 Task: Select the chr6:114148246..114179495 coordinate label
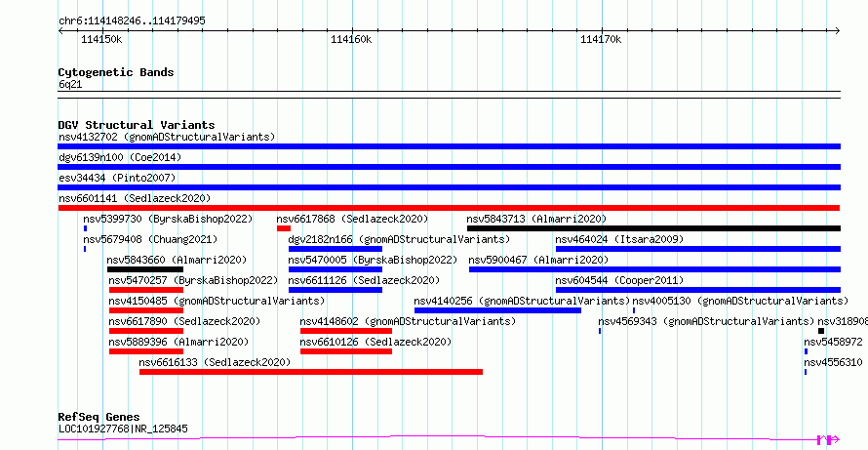[132, 20]
